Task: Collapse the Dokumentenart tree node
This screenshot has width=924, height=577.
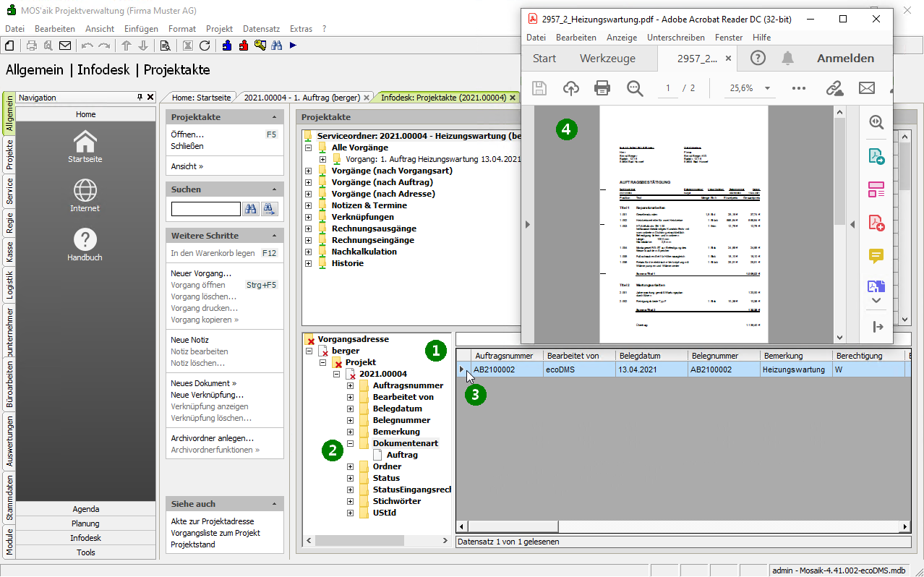Action: click(x=351, y=443)
